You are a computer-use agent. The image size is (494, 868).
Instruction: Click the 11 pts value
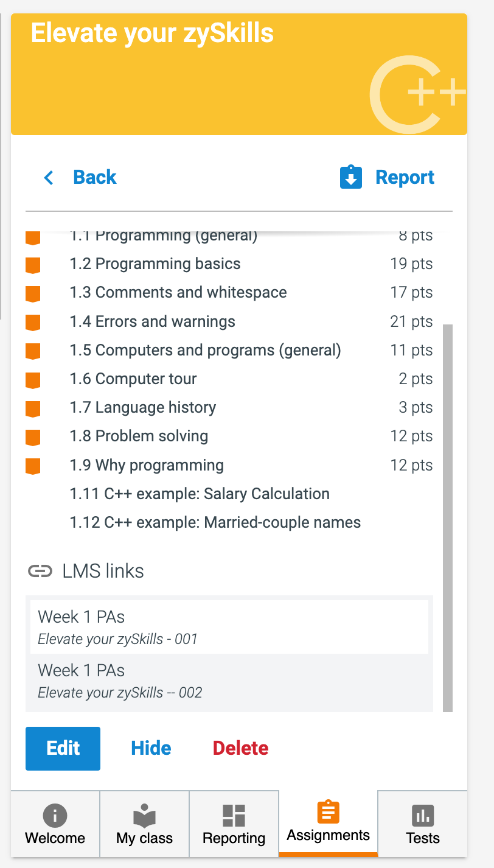tap(412, 351)
